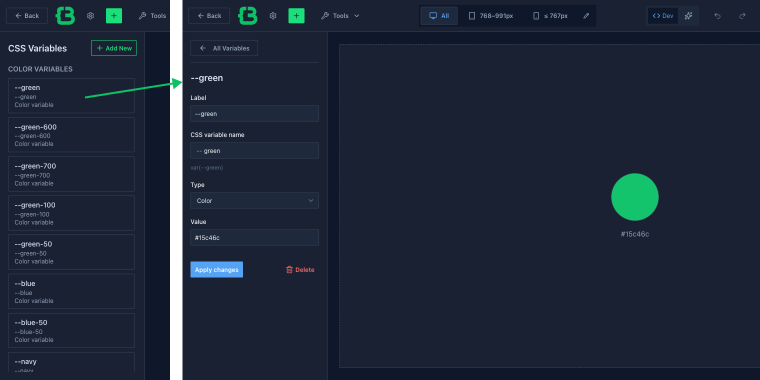
Task: Click the #15c46c text under preview circle
Action: (635, 234)
